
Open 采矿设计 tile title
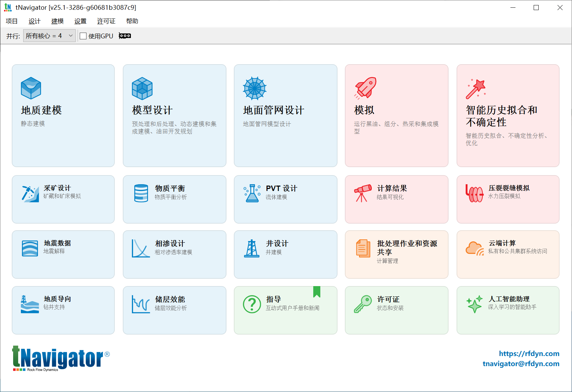coord(57,188)
